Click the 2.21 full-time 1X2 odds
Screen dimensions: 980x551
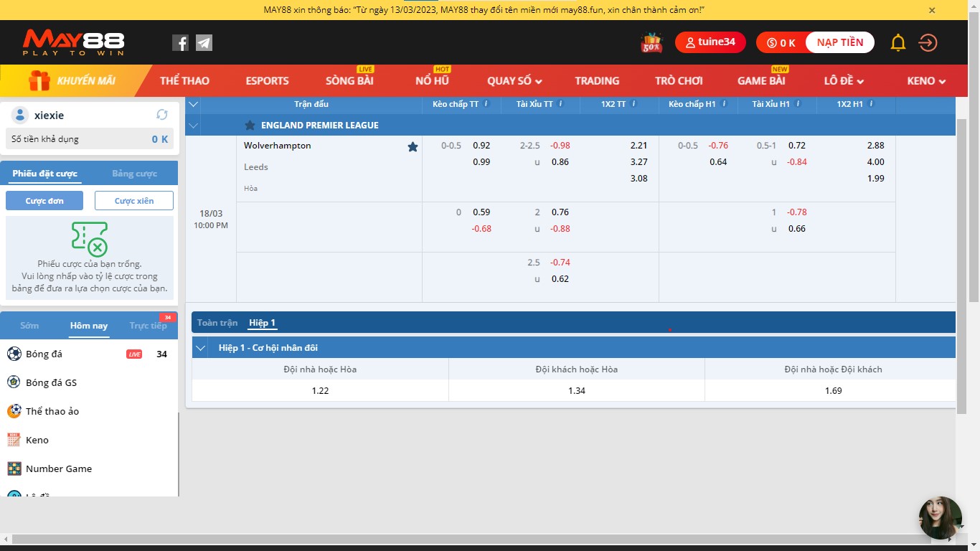pos(639,146)
